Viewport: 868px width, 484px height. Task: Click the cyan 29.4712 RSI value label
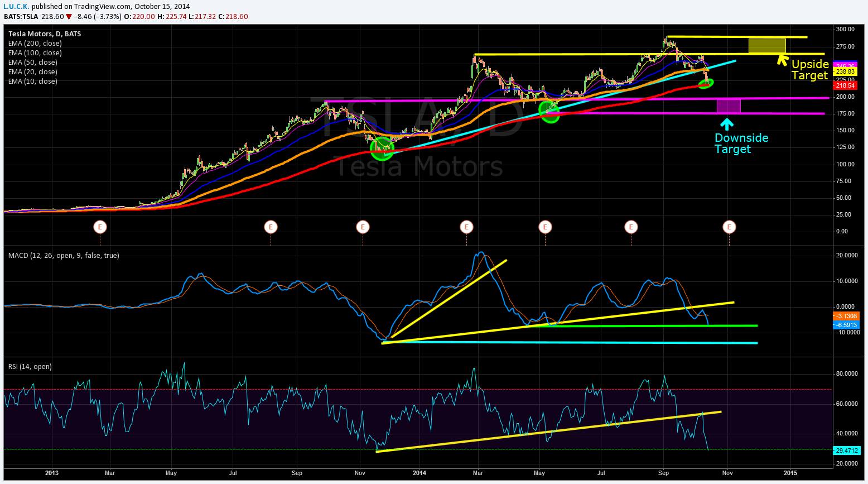pyautogui.click(x=846, y=449)
